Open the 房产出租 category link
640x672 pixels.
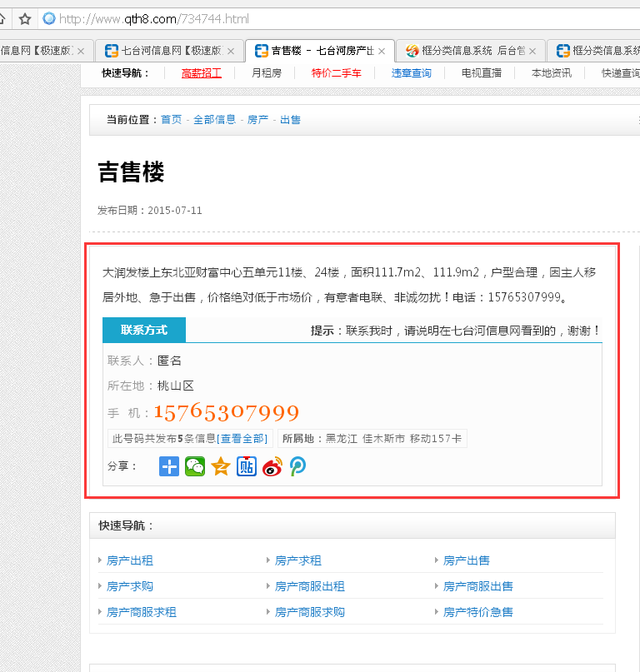pos(130,561)
